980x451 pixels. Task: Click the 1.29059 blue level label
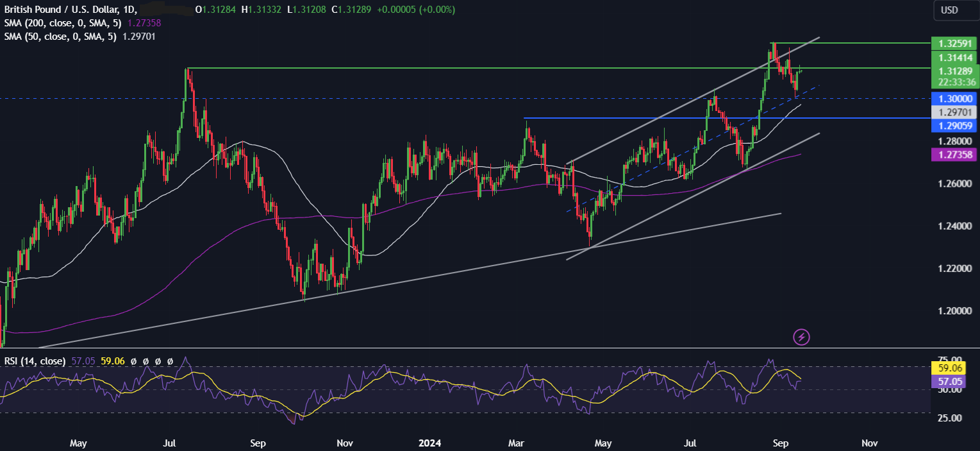coord(956,126)
